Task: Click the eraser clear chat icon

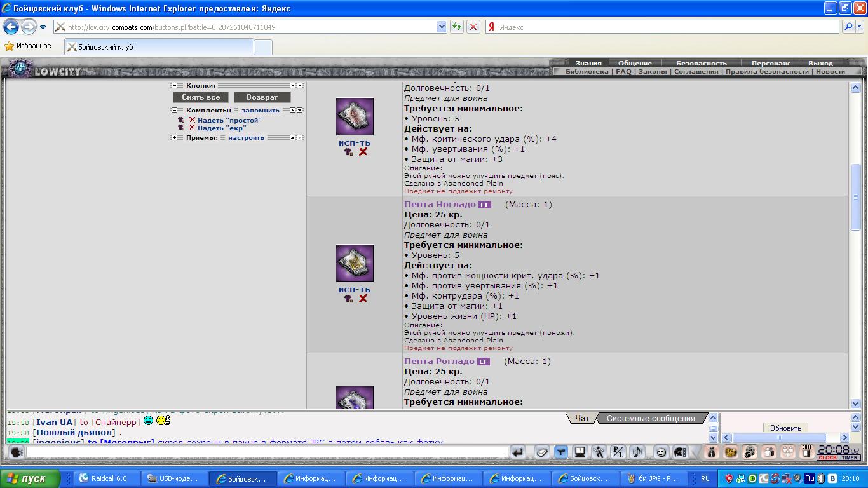Action: point(541,452)
